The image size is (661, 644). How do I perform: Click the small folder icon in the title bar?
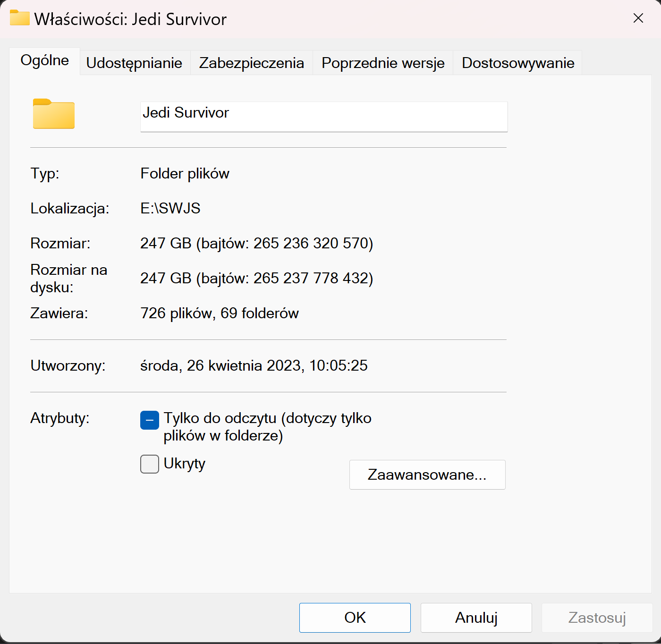tap(20, 18)
